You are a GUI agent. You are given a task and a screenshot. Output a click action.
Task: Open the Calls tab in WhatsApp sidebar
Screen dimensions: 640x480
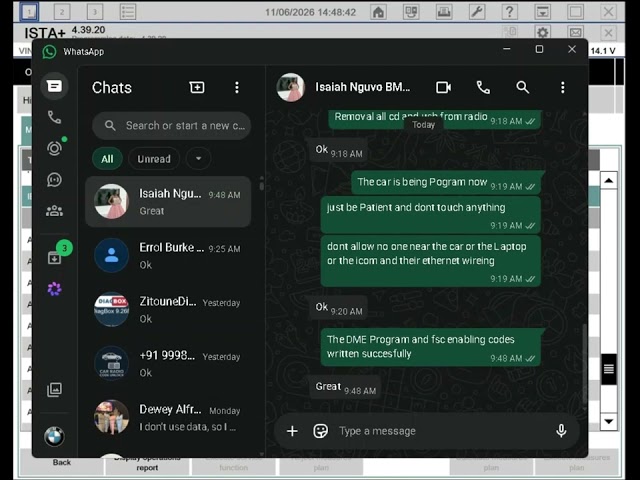54,118
